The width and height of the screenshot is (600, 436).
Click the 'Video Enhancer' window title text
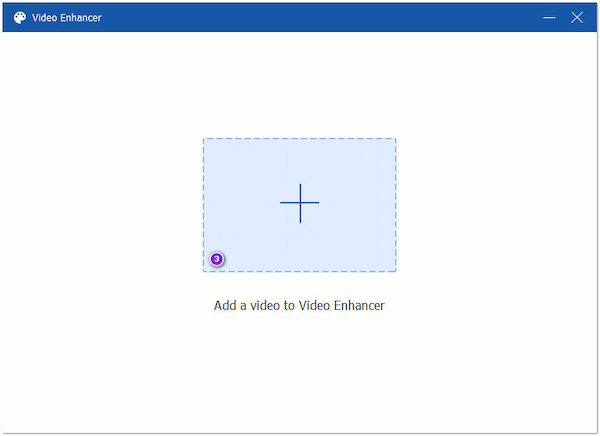[67, 18]
